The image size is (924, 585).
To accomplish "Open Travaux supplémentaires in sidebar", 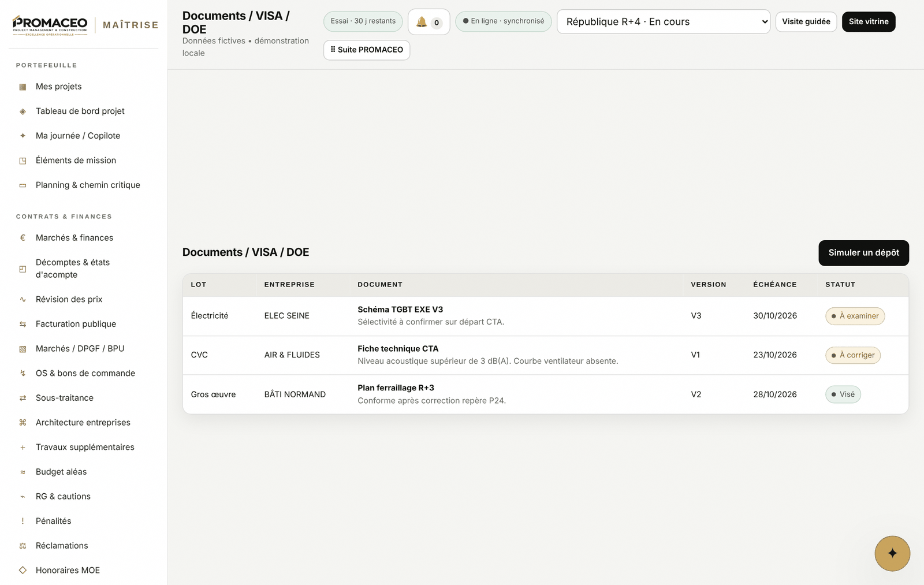I will [x=85, y=448].
